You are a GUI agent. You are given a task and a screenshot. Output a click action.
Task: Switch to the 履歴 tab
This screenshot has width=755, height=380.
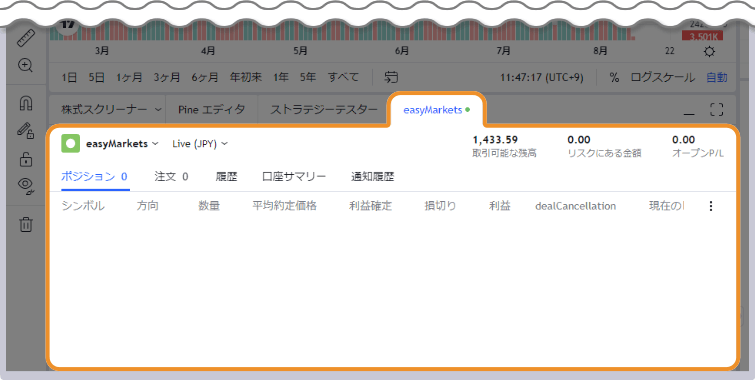point(226,177)
